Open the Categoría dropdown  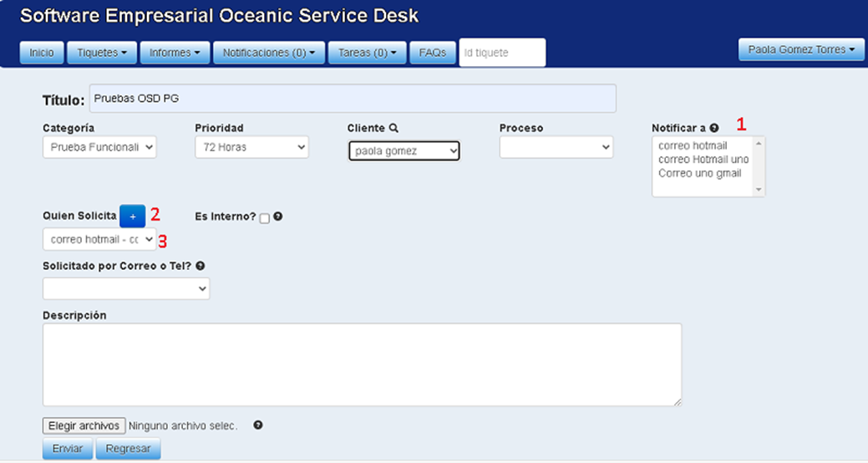pos(99,148)
